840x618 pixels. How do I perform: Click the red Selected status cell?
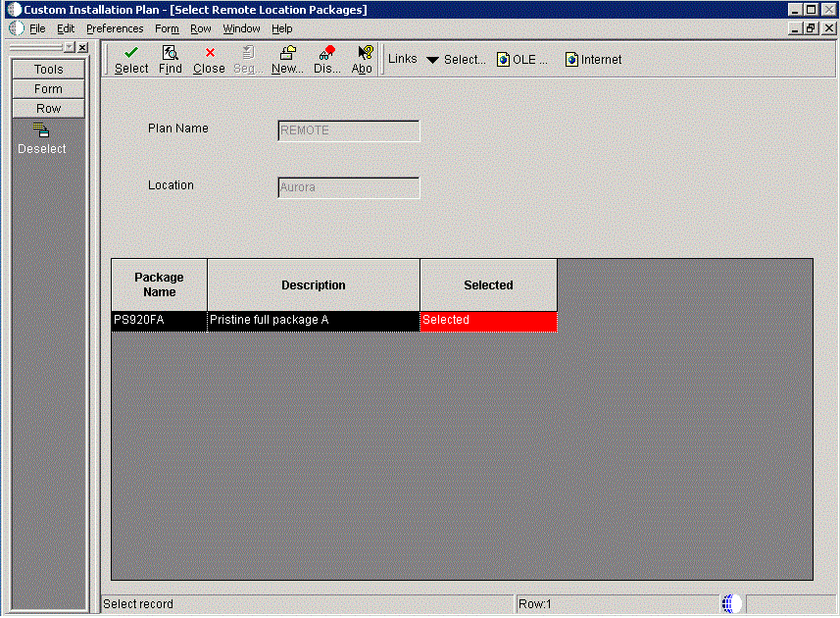[488, 321]
